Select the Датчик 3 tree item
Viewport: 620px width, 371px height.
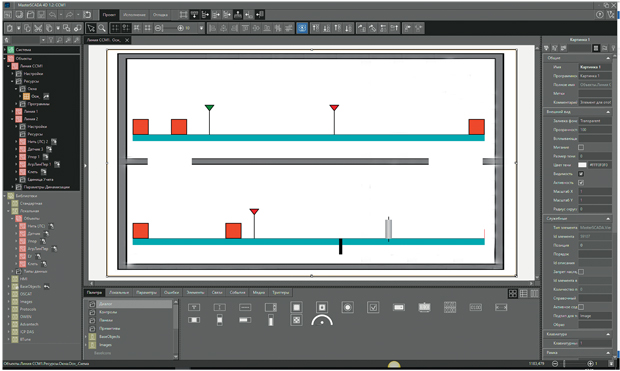pos(35,149)
